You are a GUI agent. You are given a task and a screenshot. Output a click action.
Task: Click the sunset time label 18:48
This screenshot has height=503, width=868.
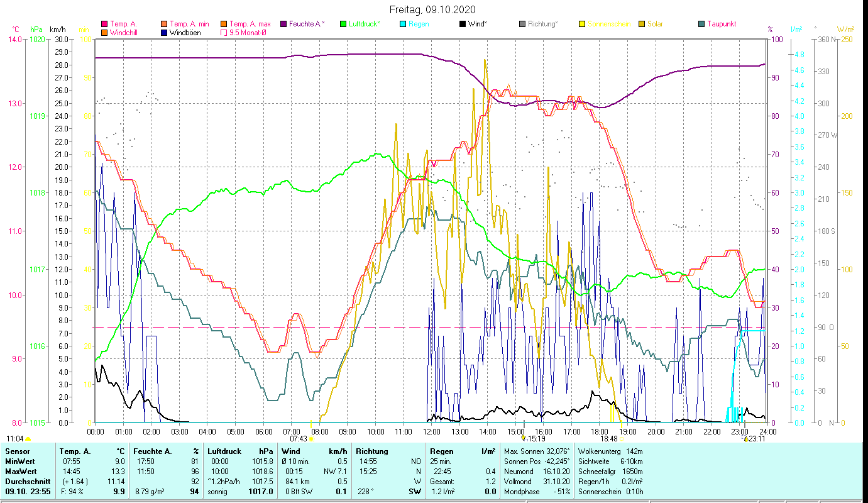(x=608, y=439)
